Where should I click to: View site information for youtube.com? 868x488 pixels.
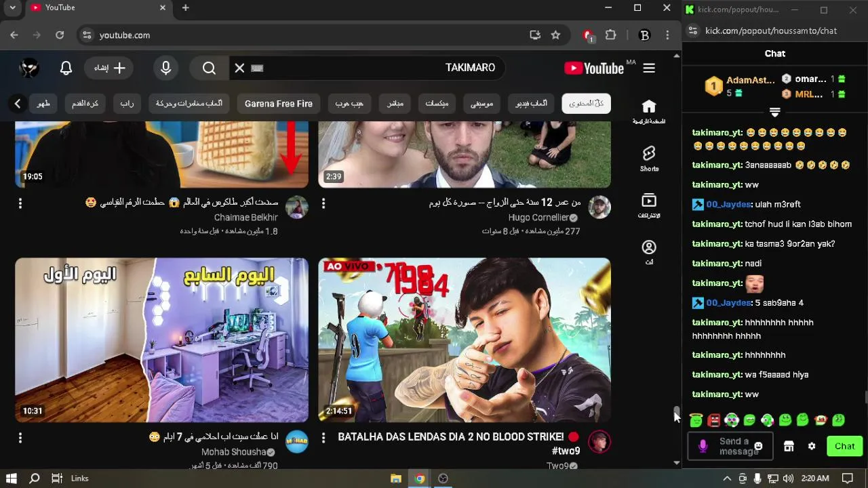coord(86,35)
